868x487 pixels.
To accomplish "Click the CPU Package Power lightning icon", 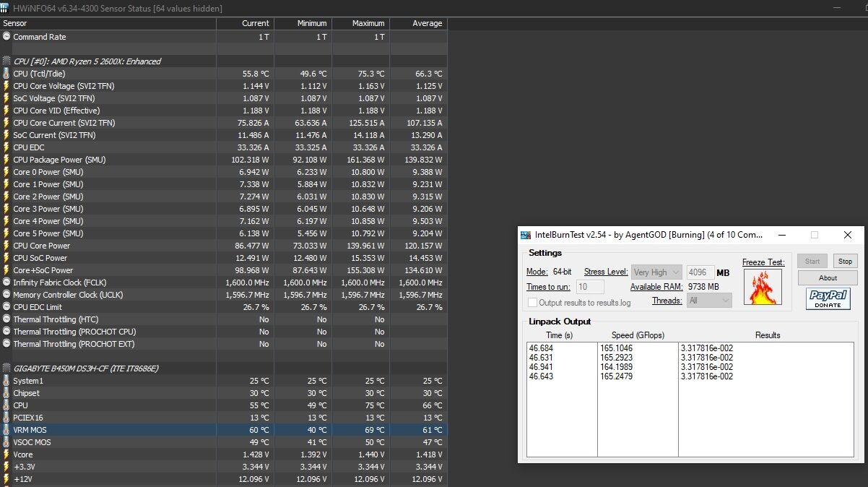I will [x=6, y=160].
